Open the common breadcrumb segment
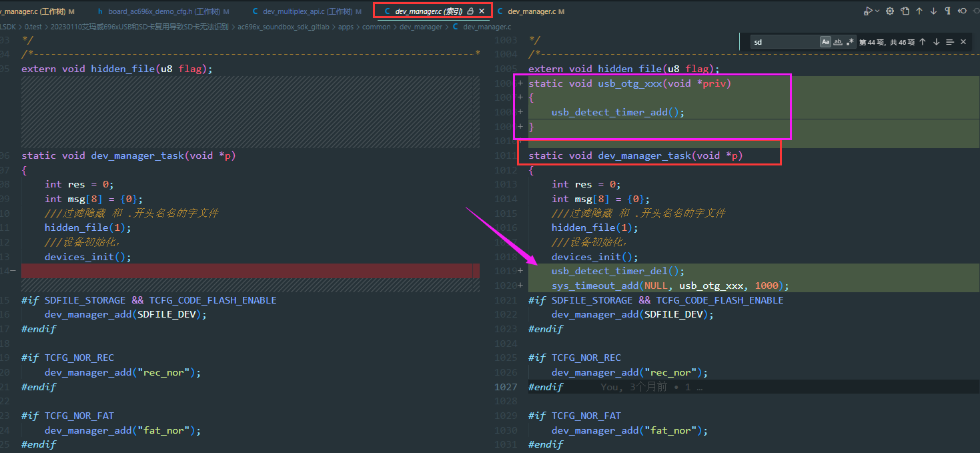980x453 pixels. click(376, 27)
